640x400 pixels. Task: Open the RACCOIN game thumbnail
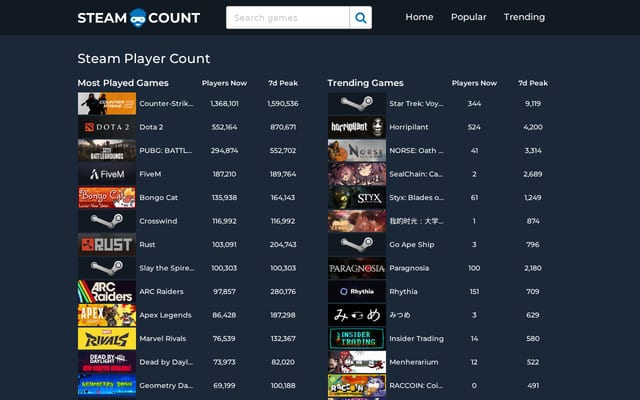pos(357,385)
